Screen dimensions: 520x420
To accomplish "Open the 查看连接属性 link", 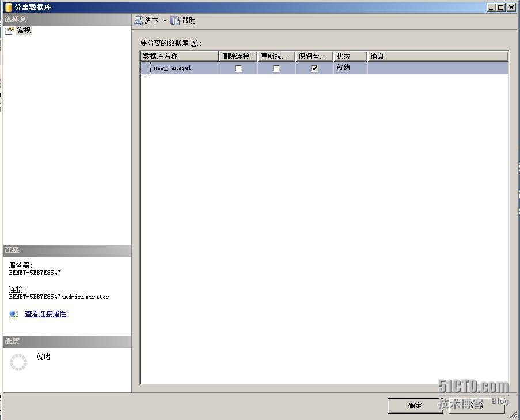I will (x=45, y=314).
